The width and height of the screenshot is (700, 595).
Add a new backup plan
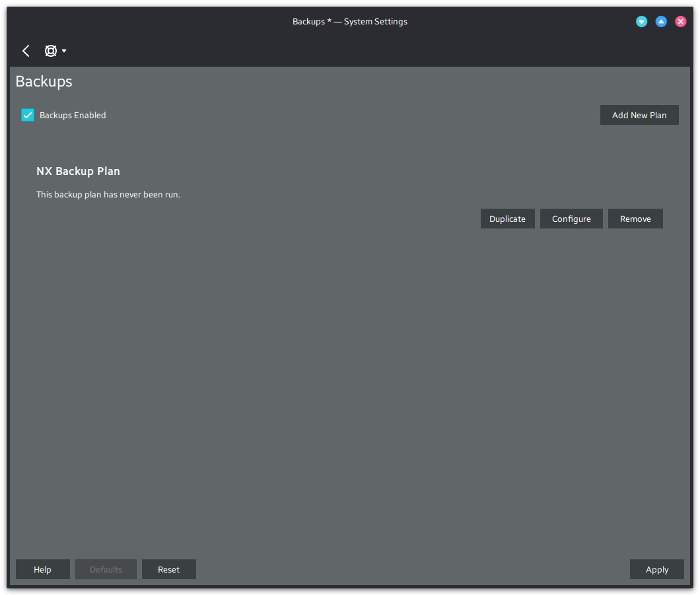pyautogui.click(x=639, y=115)
